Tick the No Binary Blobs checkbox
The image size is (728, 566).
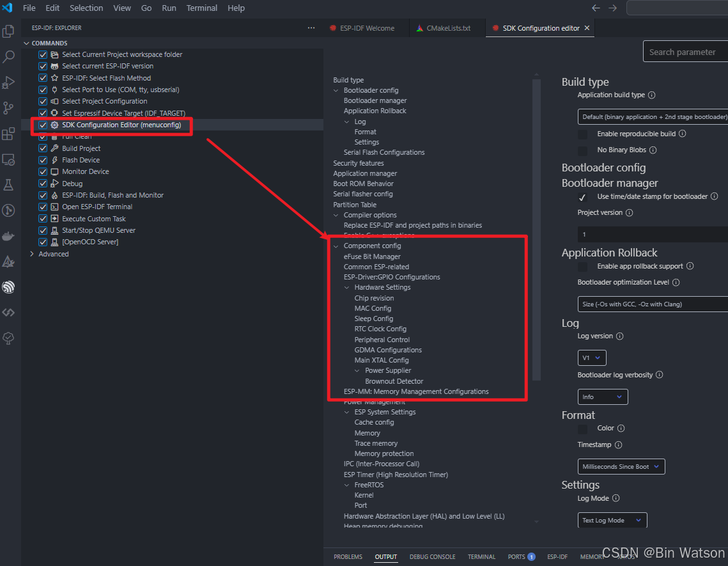tap(582, 150)
